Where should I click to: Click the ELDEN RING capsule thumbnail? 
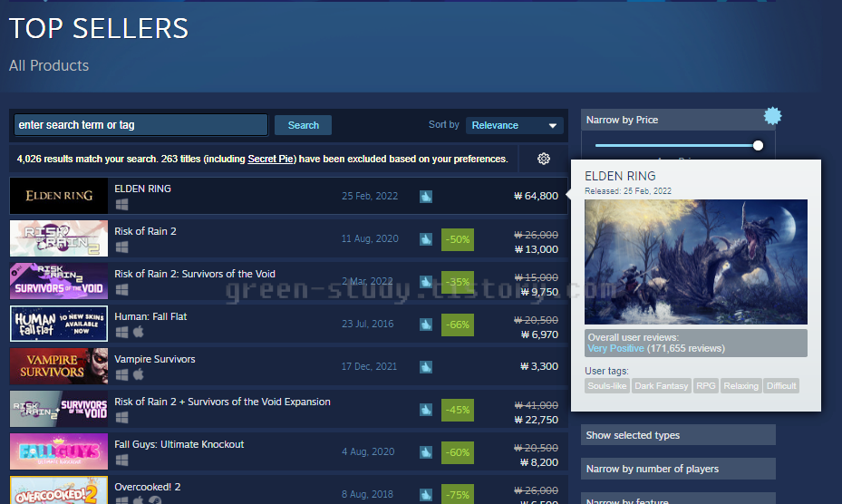click(59, 196)
